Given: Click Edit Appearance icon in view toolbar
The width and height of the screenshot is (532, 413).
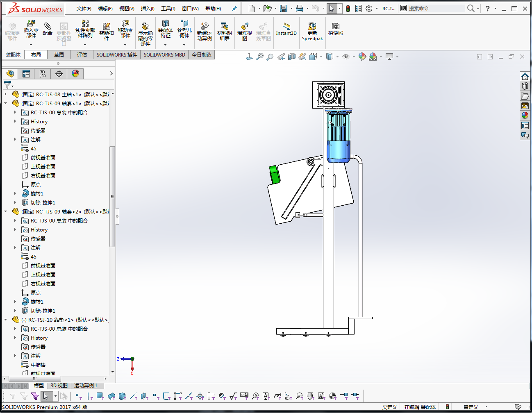Looking at the screenshot, I should click(x=362, y=57).
